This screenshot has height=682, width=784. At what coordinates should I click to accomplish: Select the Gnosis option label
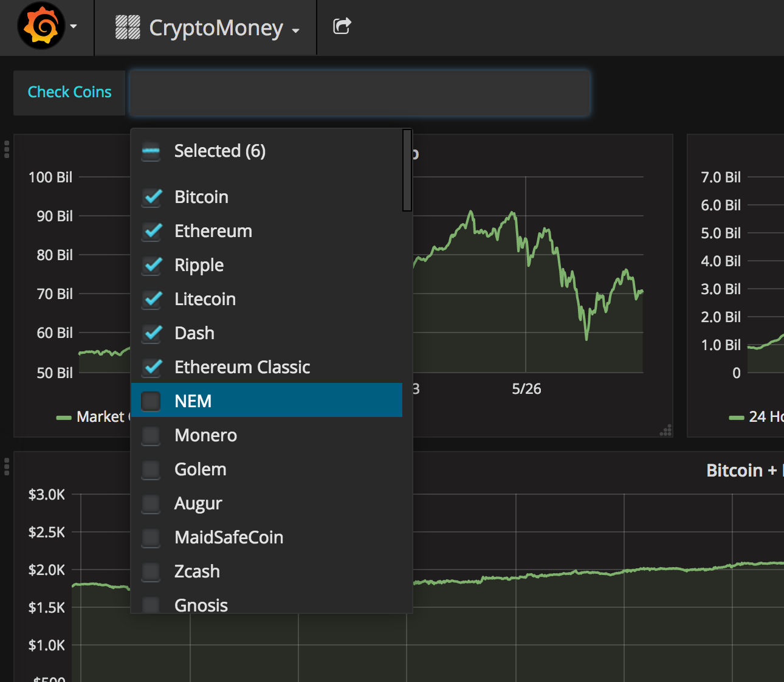click(x=201, y=605)
